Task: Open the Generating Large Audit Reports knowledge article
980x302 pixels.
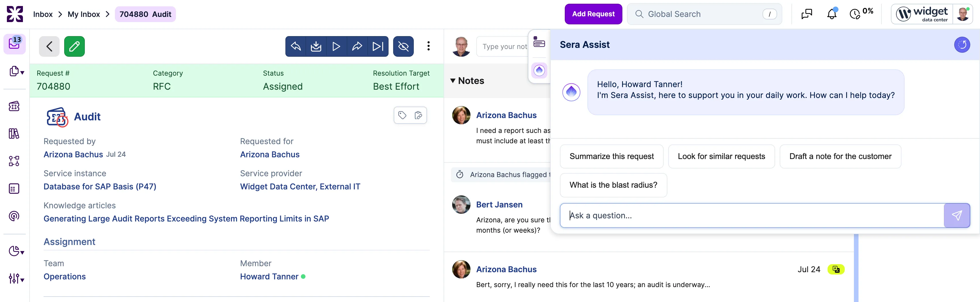Action: coord(186,219)
